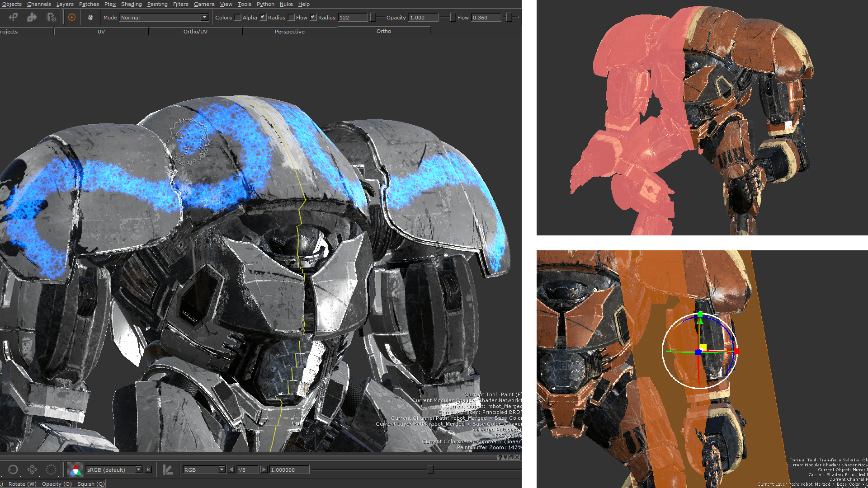
Task: Click the Rotate (W) shortcut label
Action: [22, 483]
